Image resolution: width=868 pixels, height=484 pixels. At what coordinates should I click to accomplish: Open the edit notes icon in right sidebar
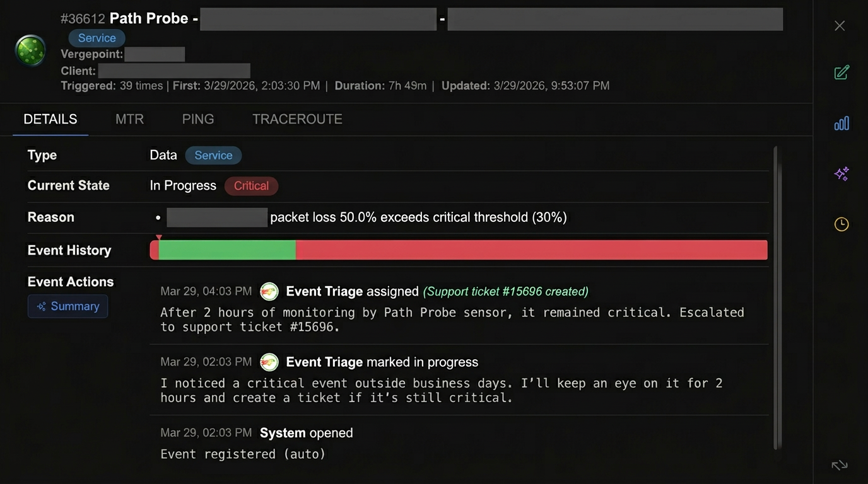click(x=842, y=72)
